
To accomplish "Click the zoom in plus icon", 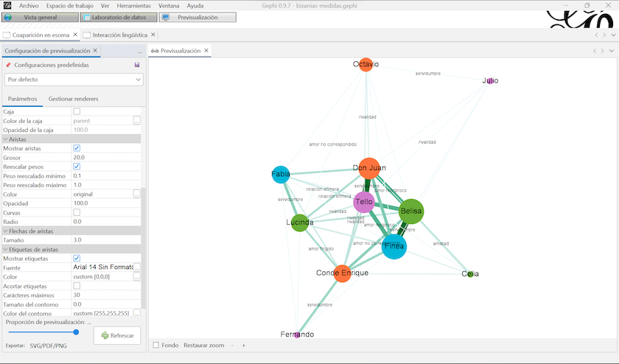I will 244,345.
